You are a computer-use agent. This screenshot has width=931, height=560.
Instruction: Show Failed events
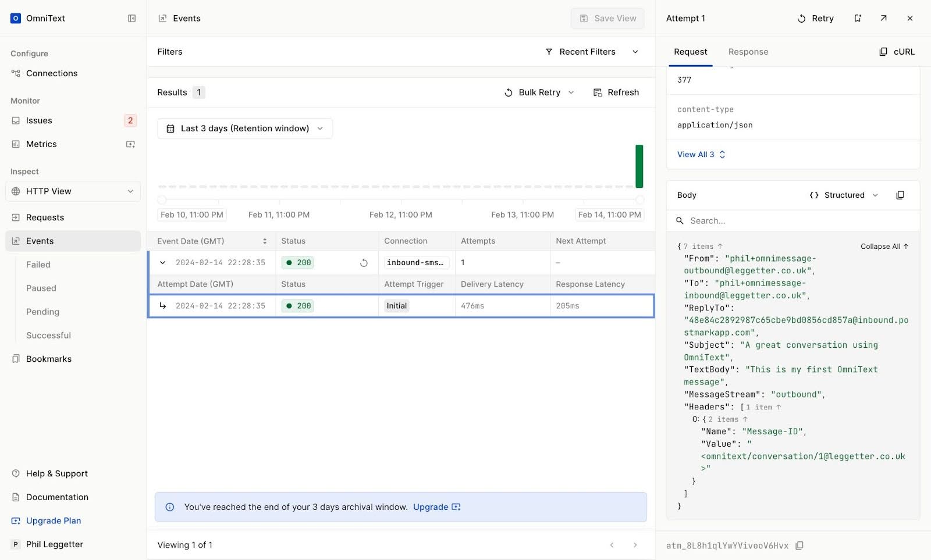tap(38, 265)
